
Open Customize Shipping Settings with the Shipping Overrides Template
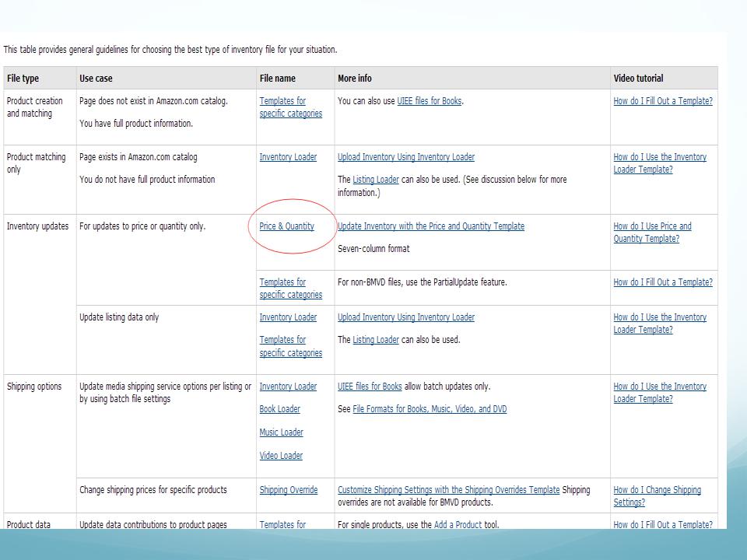point(448,490)
